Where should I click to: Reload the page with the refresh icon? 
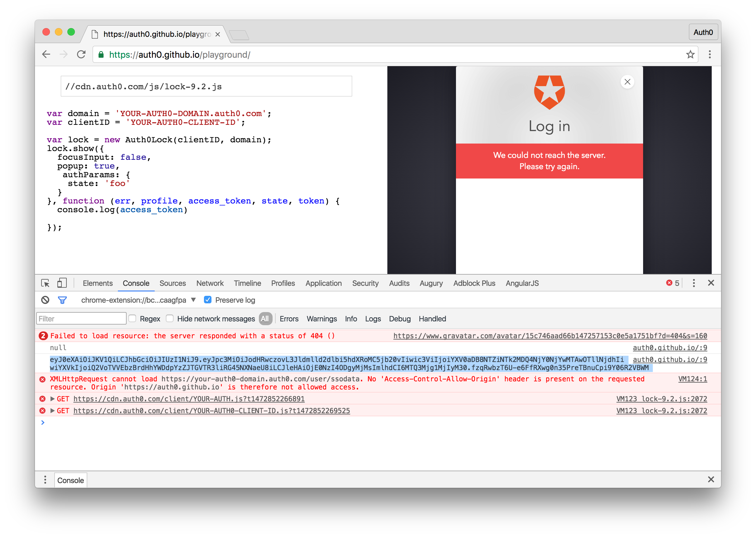81,55
